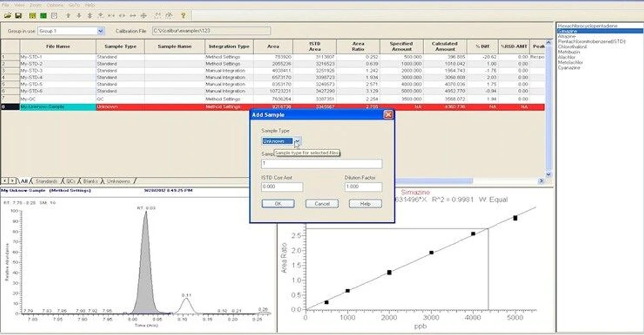Screen dimensions: 644x335
Task: Open the Options menu
Action: (x=54, y=5)
